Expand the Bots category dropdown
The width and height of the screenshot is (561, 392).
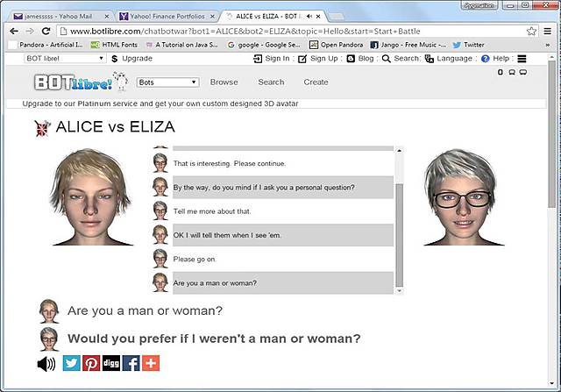tap(167, 82)
